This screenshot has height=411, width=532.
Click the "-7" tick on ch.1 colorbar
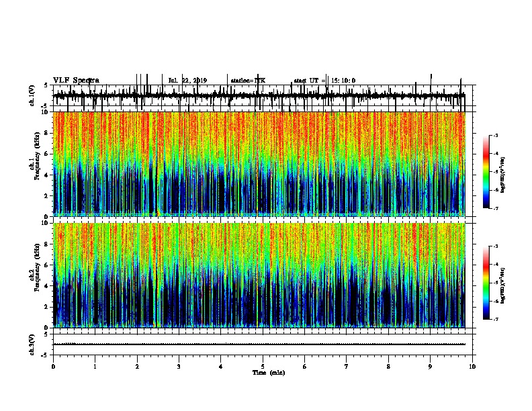[496, 208]
